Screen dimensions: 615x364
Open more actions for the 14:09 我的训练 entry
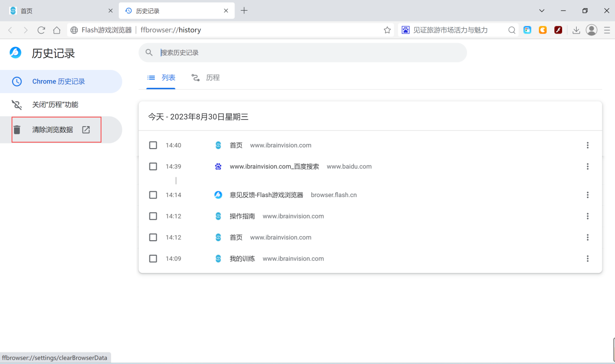(x=587, y=259)
